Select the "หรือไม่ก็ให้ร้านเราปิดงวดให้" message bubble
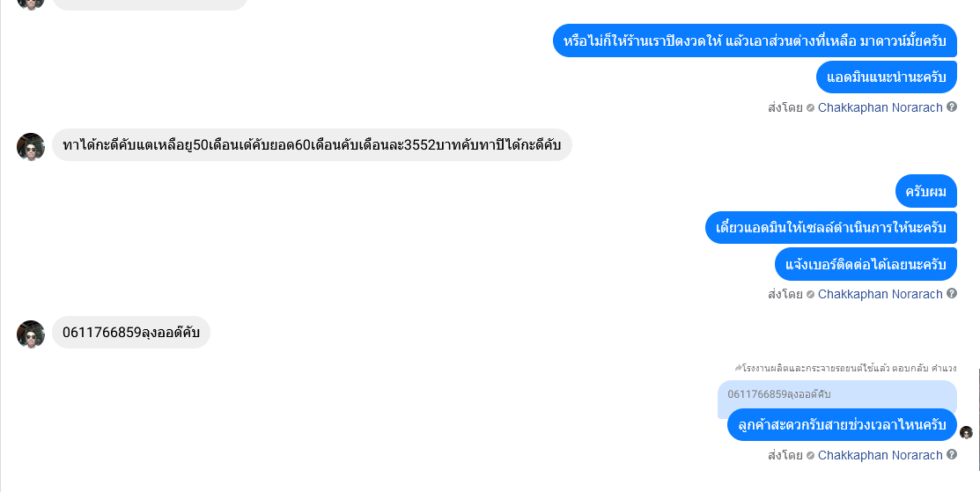Image resolution: width=980 pixels, height=492 pixels. (755, 40)
